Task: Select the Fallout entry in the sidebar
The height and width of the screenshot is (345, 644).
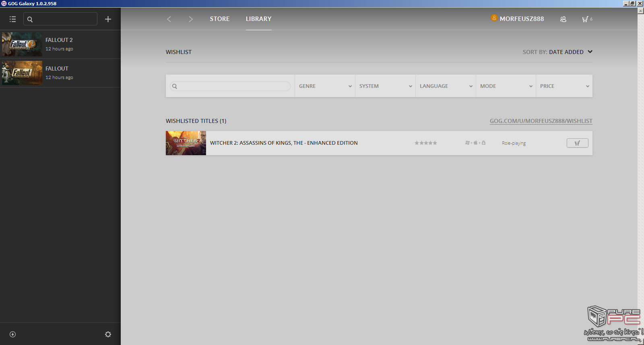Action: (60, 73)
